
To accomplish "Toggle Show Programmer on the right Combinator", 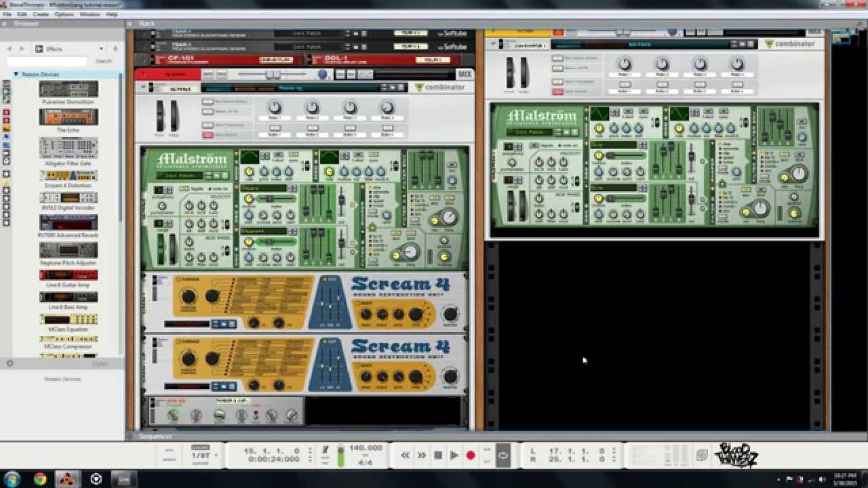I will pos(558,82).
